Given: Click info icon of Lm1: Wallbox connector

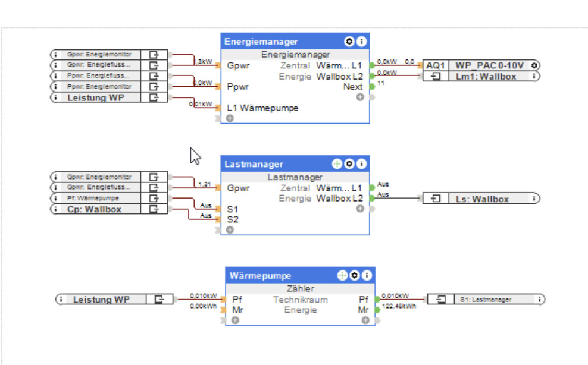Looking at the screenshot, I should tap(534, 77).
